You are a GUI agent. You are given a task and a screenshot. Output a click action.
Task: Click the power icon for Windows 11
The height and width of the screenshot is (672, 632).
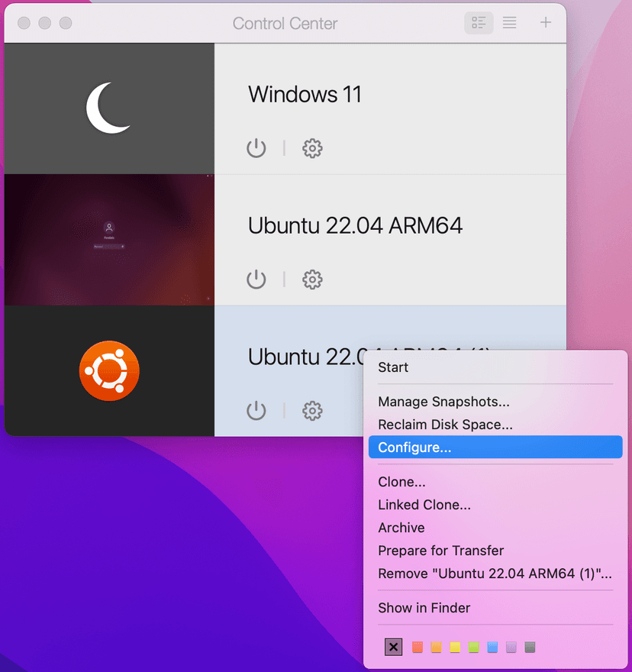(x=256, y=148)
